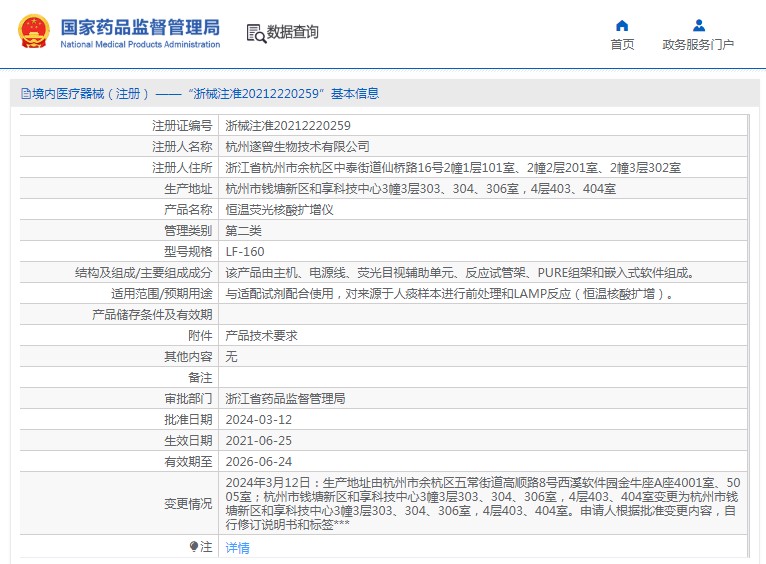Click the 产品技术要求 attachment entry

coord(261,335)
